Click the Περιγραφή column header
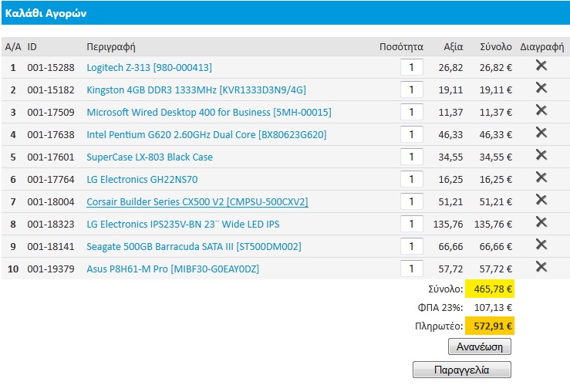 [x=111, y=47]
